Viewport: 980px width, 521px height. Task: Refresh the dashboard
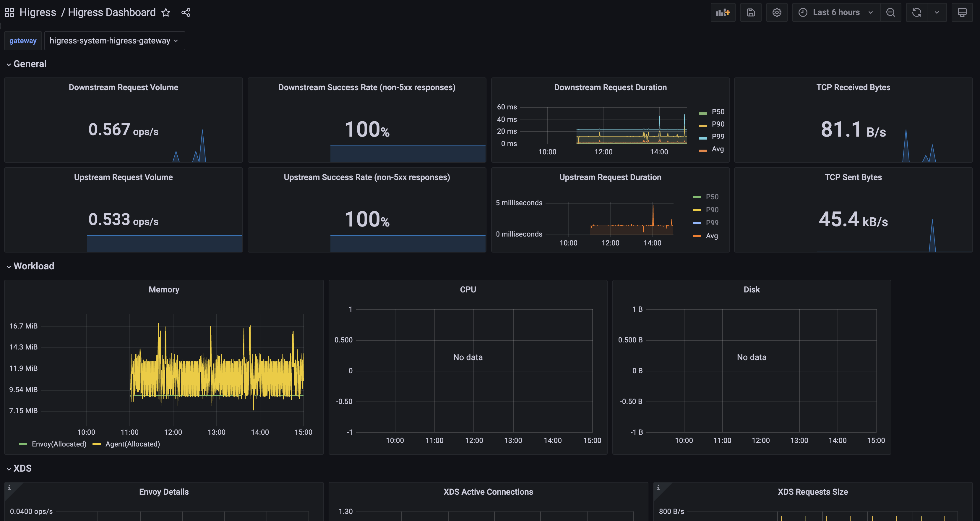[x=916, y=12]
